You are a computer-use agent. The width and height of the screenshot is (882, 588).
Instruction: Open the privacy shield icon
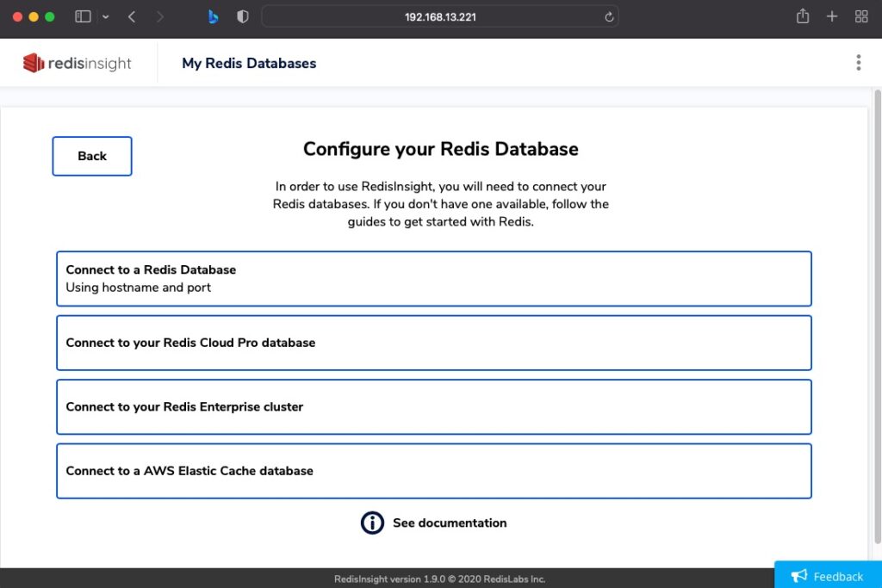[x=242, y=17]
